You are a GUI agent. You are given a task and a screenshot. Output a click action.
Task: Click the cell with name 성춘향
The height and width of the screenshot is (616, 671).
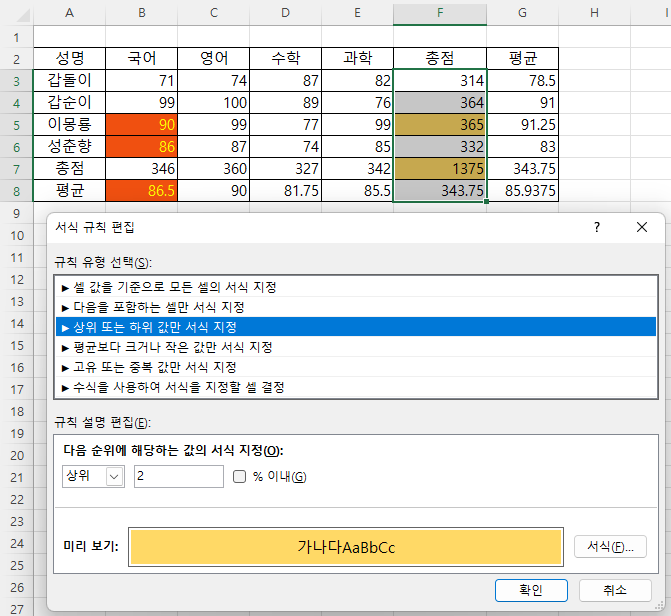pos(69,146)
